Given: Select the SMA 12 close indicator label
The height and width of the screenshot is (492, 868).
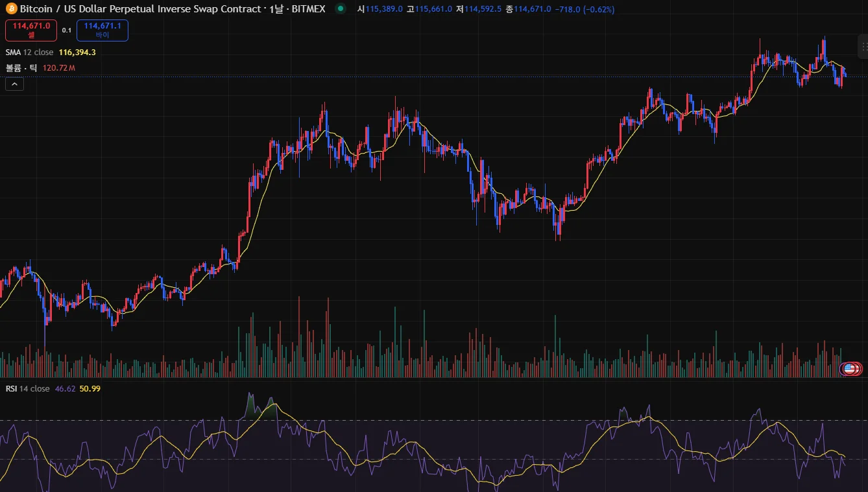Looking at the screenshot, I should [x=30, y=53].
